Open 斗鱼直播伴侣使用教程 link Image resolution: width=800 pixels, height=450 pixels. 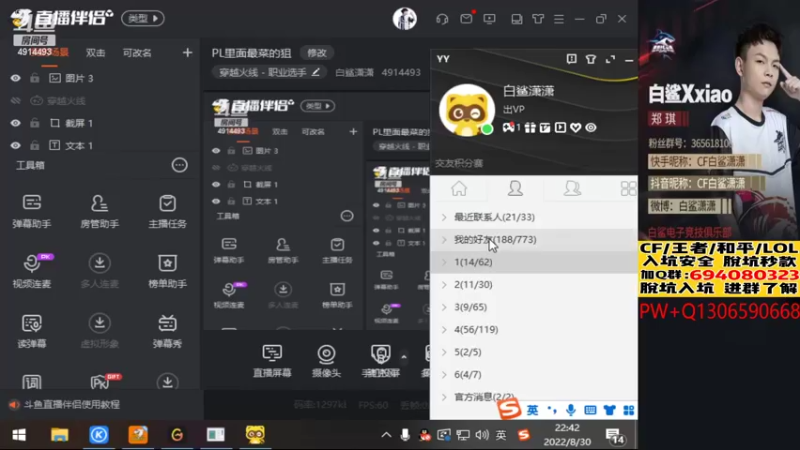(x=71, y=404)
